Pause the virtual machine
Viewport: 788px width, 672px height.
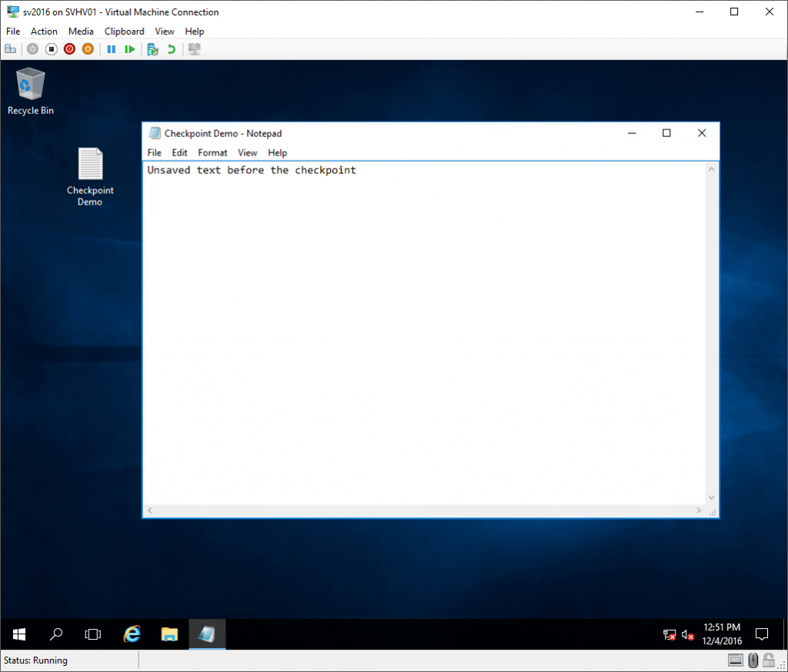click(x=112, y=49)
